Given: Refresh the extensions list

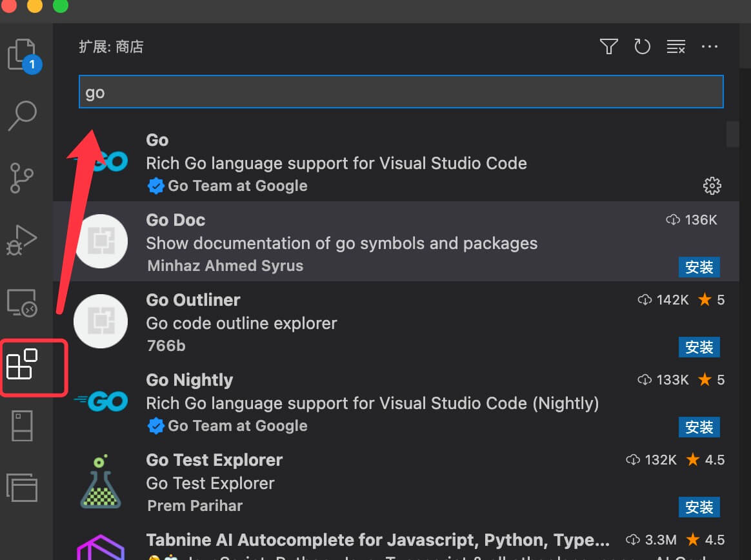Looking at the screenshot, I should pos(642,46).
